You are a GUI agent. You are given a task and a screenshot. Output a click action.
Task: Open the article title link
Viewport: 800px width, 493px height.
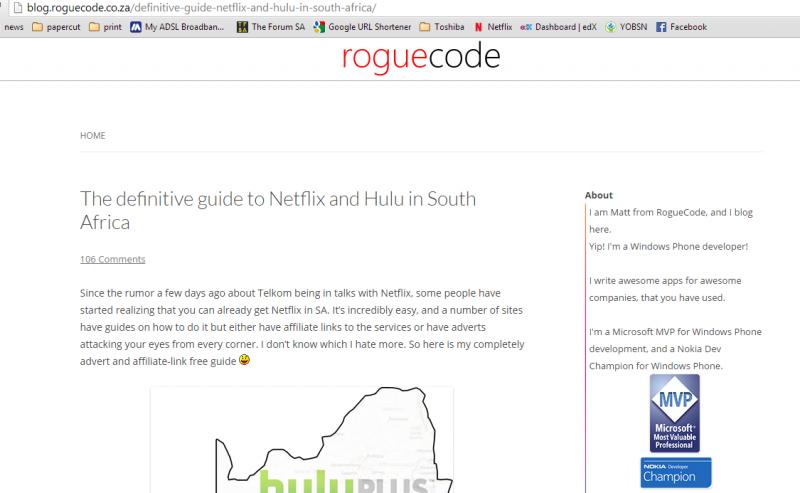pos(278,210)
